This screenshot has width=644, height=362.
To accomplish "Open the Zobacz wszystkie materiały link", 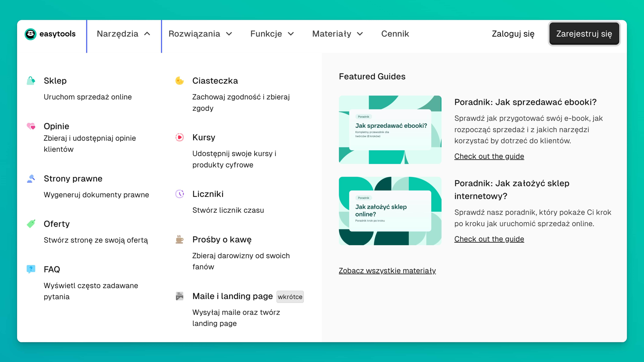I will (x=387, y=270).
